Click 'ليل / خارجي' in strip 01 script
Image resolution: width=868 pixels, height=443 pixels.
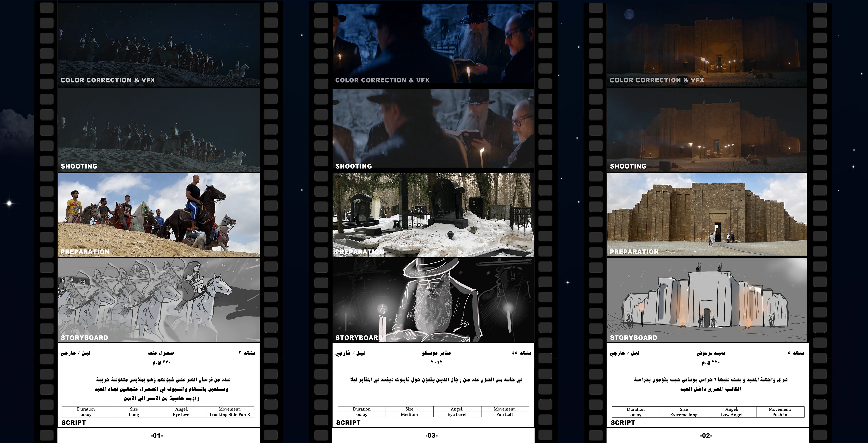pyautogui.click(x=75, y=353)
